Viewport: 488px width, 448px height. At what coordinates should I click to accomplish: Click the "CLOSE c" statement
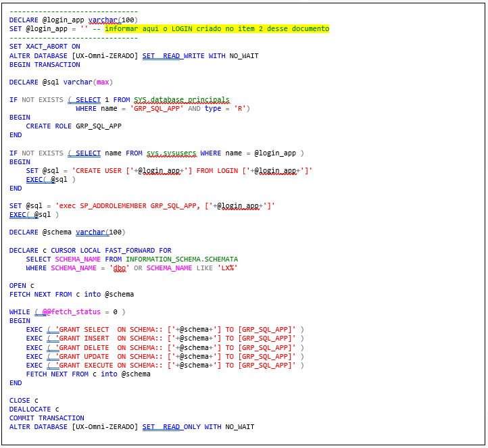click(24, 401)
